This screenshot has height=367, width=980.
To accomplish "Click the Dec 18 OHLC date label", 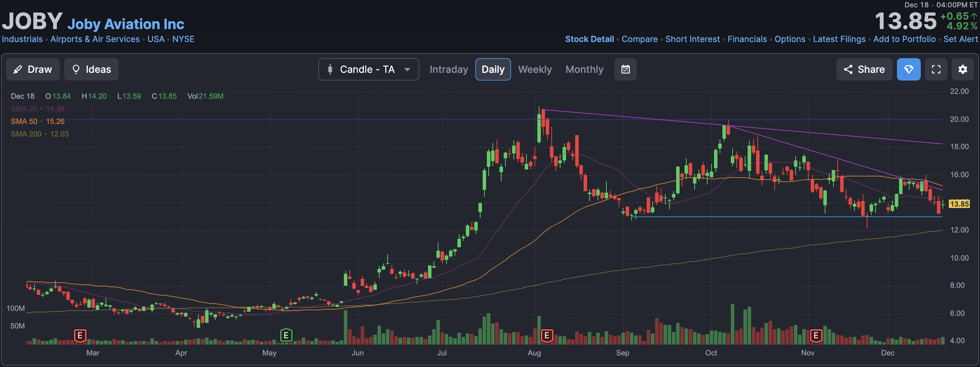I will 22,96.
